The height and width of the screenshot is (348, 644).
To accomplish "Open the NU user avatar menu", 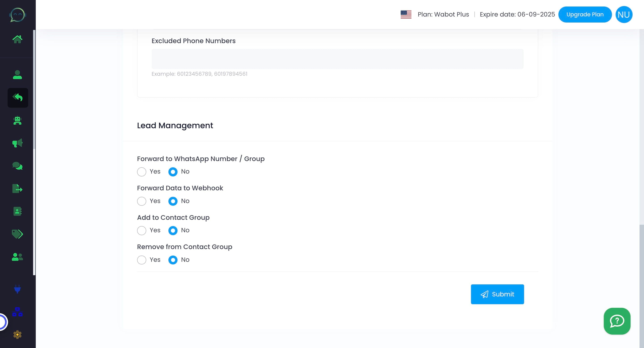I will click(x=623, y=15).
